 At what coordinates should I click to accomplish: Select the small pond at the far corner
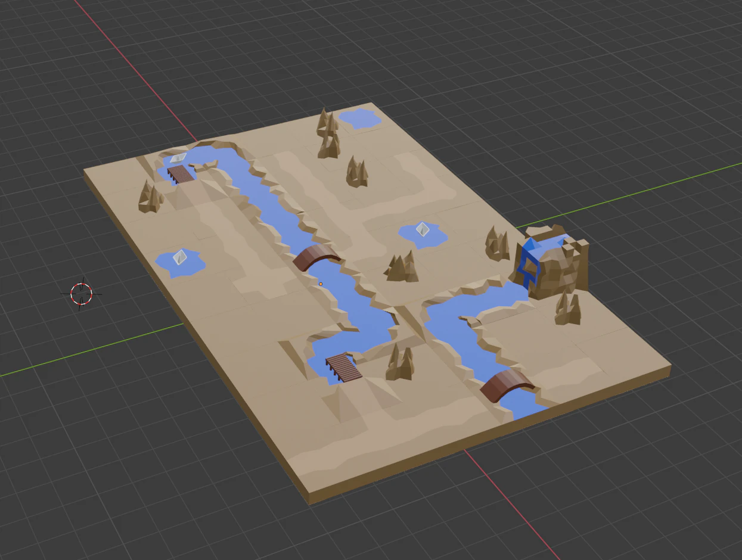pyautogui.click(x=359, y=118)
